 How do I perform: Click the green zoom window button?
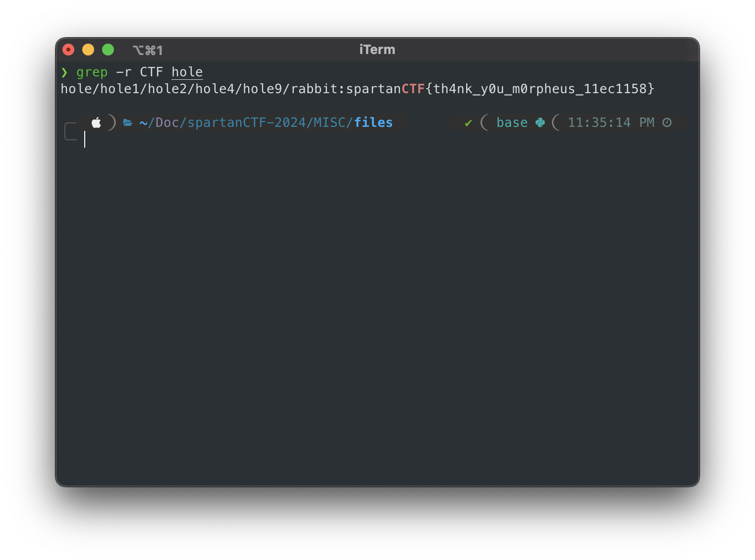108,50
